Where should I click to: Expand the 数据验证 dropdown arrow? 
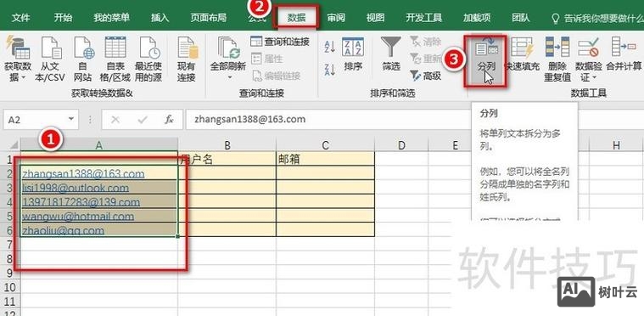point(594,77)
